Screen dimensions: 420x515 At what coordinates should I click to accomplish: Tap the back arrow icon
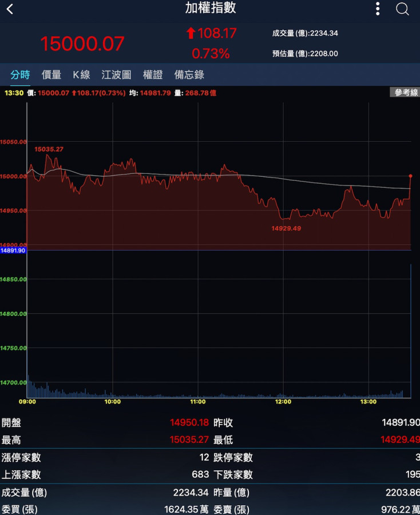click(x=10, y=9)
